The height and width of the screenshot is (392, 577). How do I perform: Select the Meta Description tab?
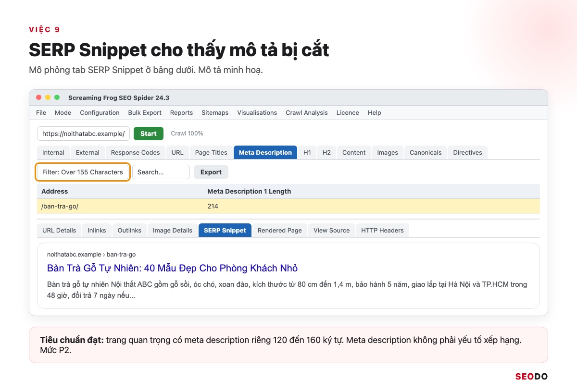pyautogui.click(x=265, y=152)
